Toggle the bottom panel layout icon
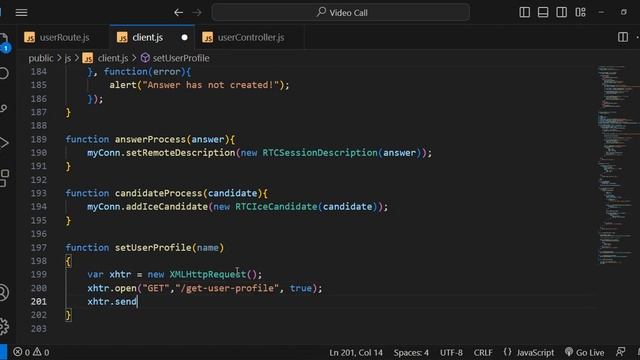This screenshot has height=360, width=640. tap(543, 12)
